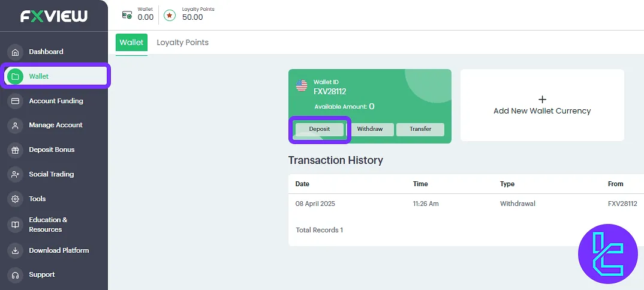Click wallet ID FXV28112 on the card

click(330, 91)
